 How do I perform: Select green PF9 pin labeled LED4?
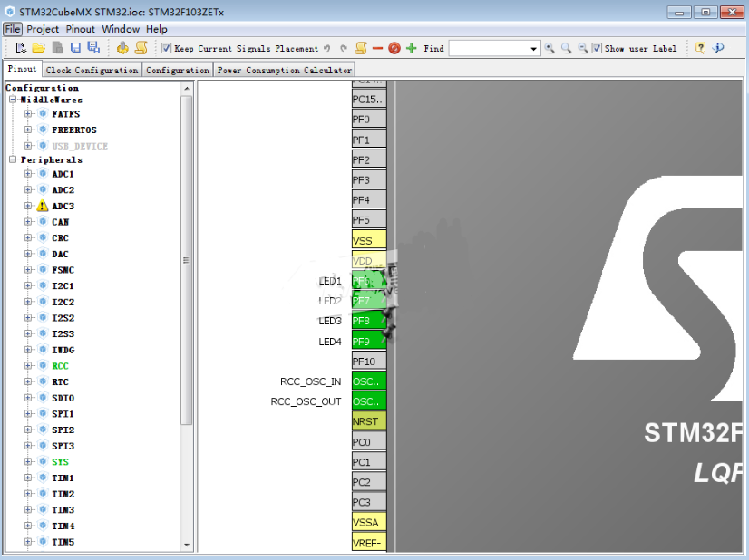click(369, 342)
